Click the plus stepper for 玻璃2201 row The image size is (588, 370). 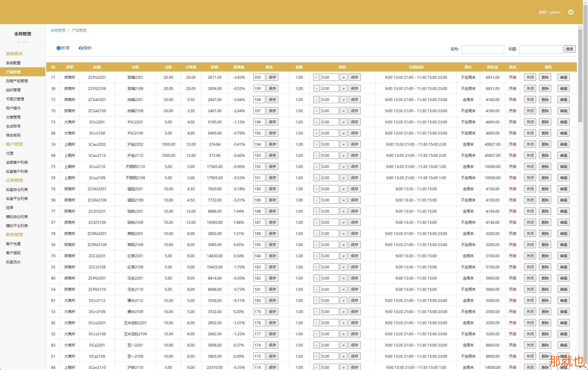click(343, 77)
